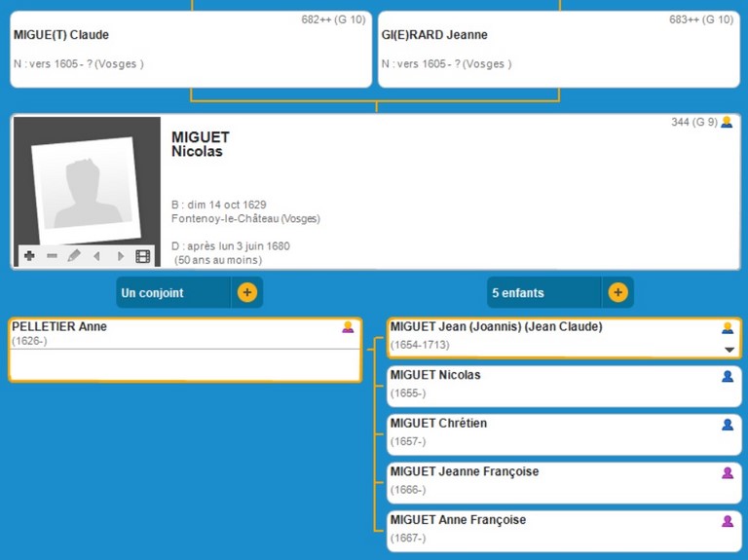Click the person icon on Nicolas's main card

click(x=727, y=123)
